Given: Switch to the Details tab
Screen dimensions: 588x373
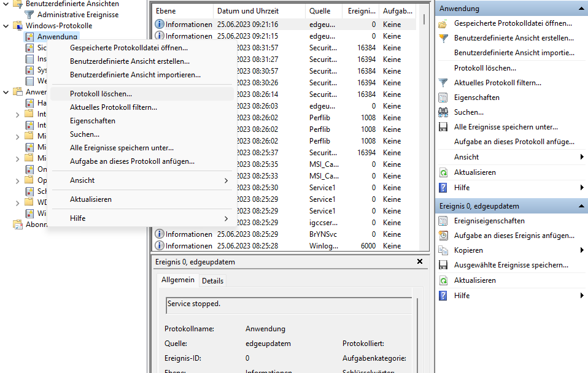Looking at the screenshot, I should [x=212, y=280].
